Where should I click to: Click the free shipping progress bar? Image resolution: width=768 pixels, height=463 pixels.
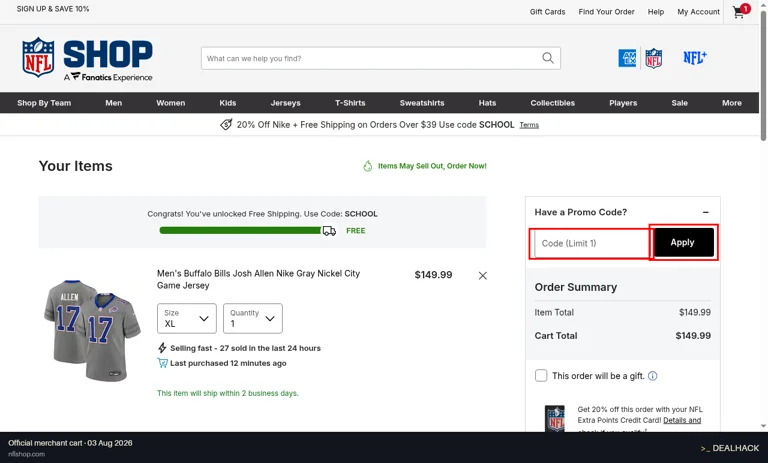pos(240,231)
